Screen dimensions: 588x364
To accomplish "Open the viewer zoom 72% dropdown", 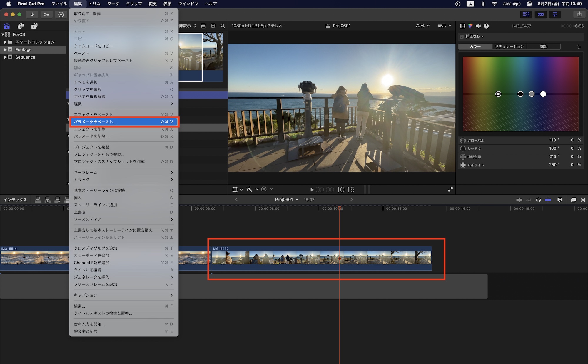I will point(422,26).
